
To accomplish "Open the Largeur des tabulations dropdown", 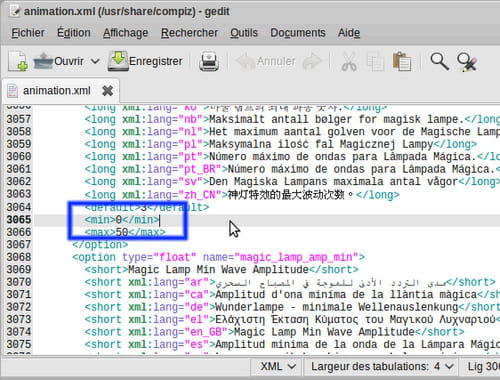I will tap(382, 367).
